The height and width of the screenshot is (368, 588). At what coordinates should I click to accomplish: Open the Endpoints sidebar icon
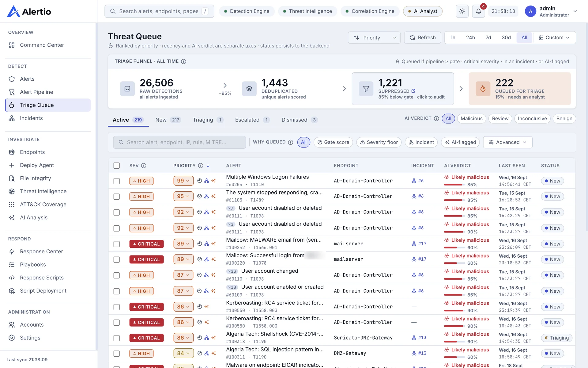coord(12,152)
